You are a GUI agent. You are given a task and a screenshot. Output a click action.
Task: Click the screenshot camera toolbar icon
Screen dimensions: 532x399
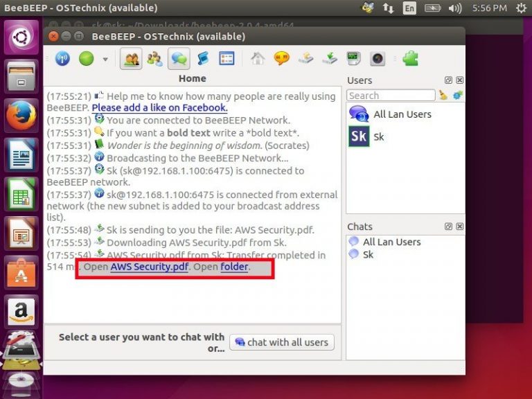(378, 59)
